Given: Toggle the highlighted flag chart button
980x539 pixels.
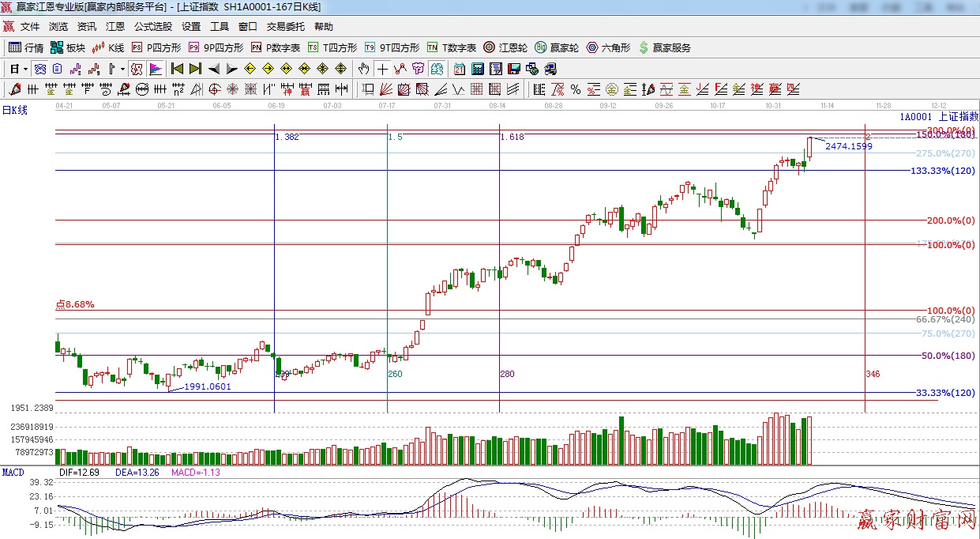Looking at the screenshot, I should click(x=155, y=69).
